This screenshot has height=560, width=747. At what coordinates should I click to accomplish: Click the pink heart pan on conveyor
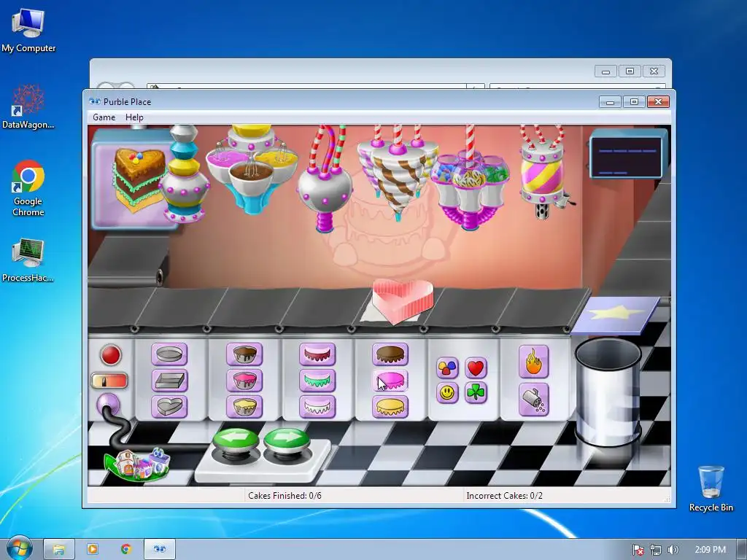pyautogui.click(x=403, y=300)
